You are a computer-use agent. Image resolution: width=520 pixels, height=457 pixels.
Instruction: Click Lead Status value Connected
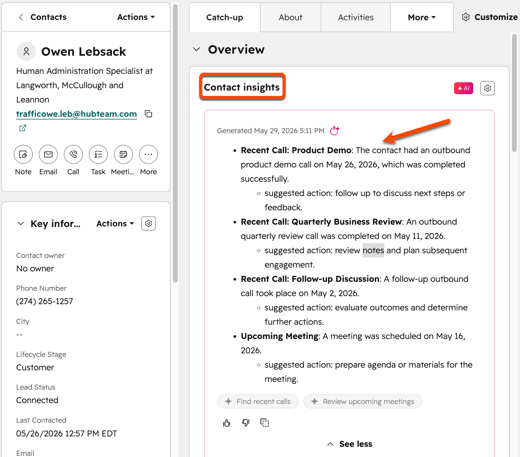click(x=37, y=400)
